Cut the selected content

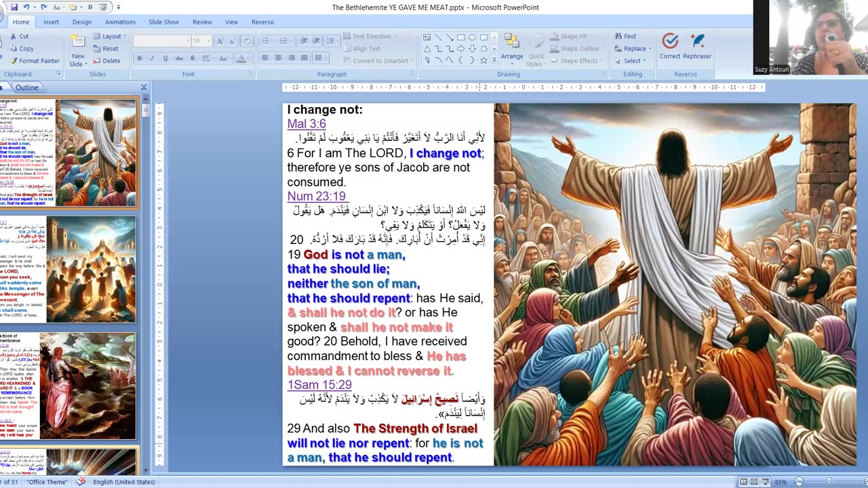19,37
